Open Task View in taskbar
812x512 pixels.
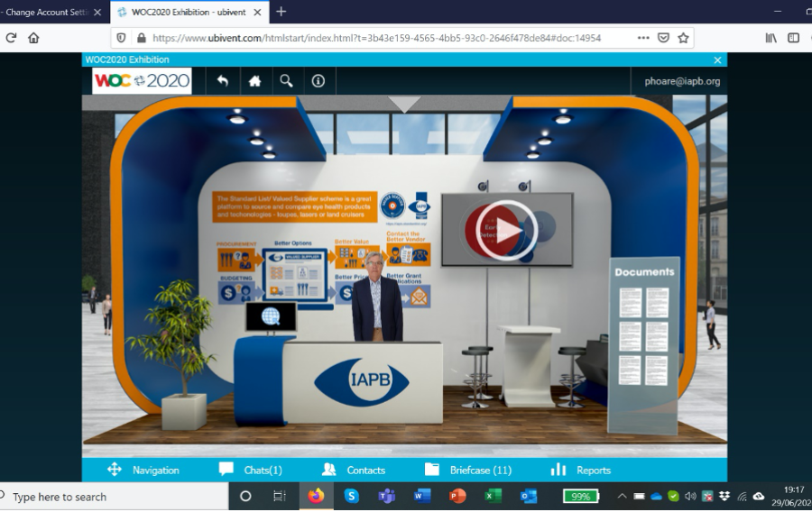[279, 497]
